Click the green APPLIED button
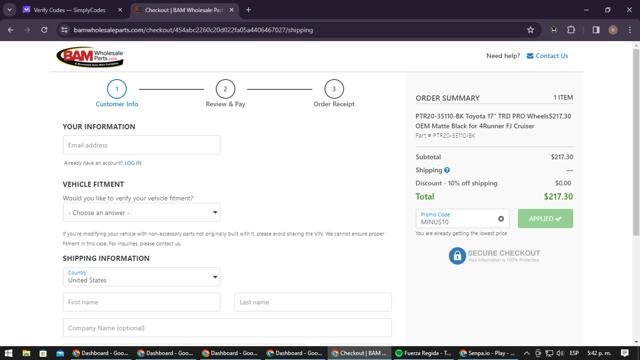The width and height of the screenshot is (640, 360). click(x=545, y=219)
